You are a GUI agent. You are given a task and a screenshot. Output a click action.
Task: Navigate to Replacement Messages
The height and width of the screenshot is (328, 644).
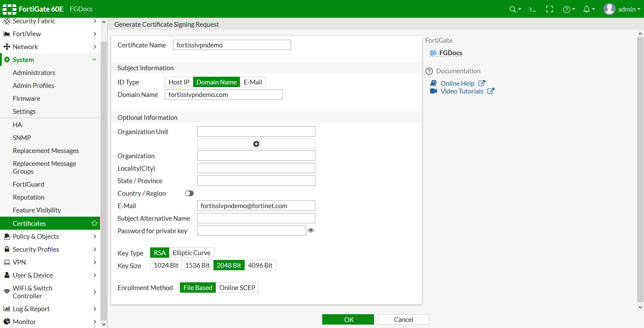(x=46, y=150)
